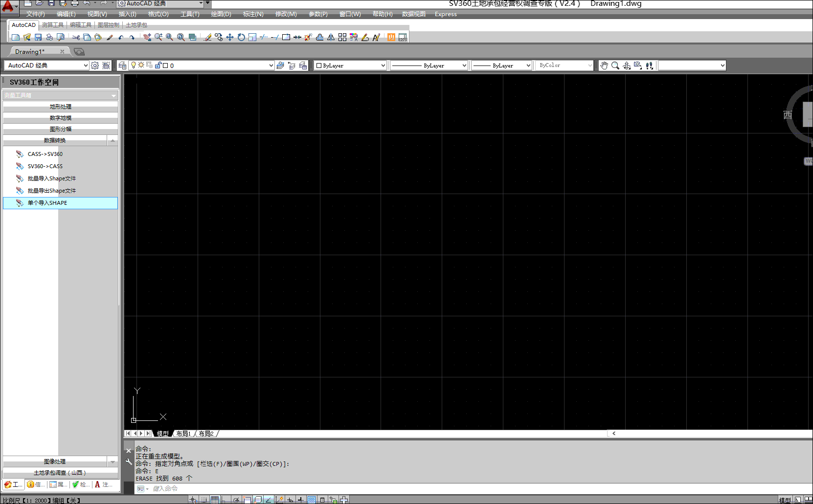Open the 绘图(D) menu
The width and height of the screenshot is (813, 504).
[221, 14]
